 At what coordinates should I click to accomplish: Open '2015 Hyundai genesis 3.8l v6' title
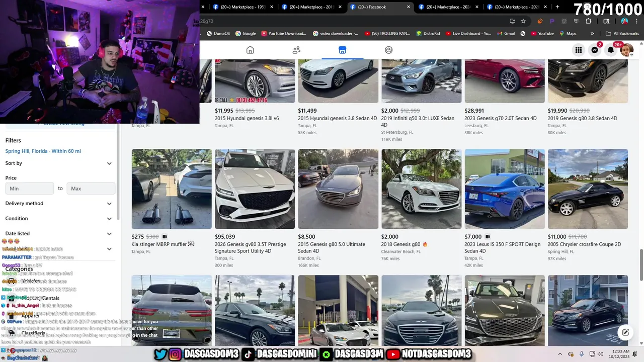247,119
